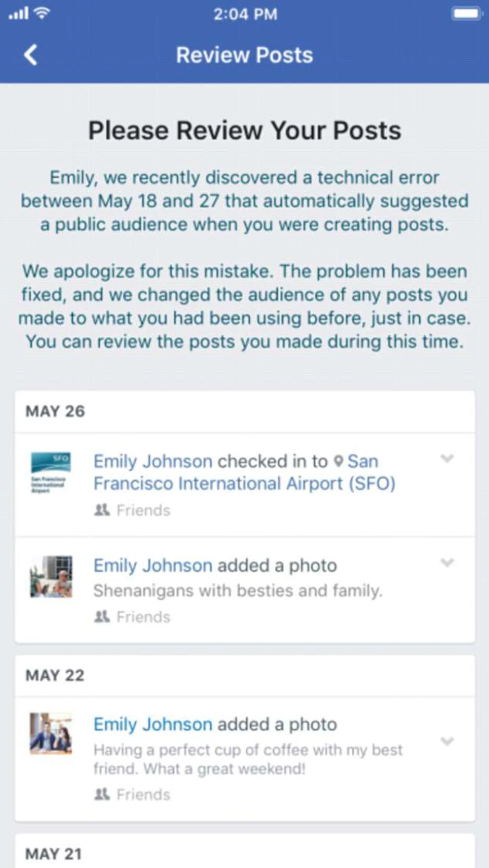The height and width of the screenshot is (868, 489).
Task: Tap the cellular signal bars icon
Action: coord(18,14)
